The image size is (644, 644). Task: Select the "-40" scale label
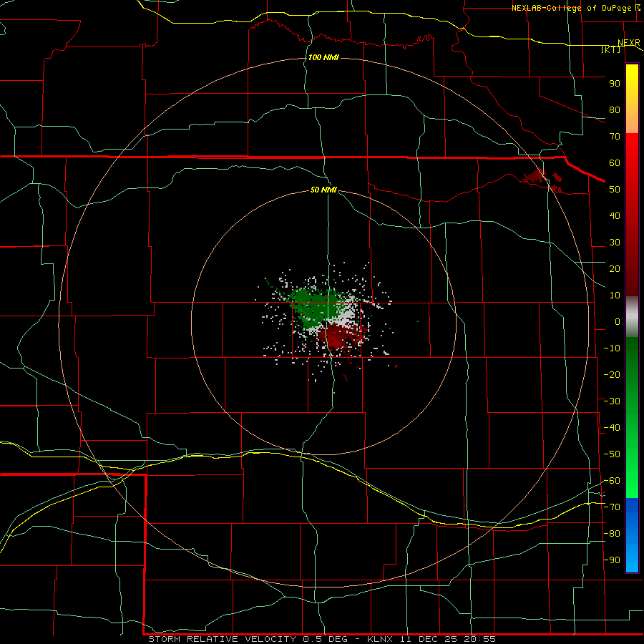pyautogui.click(x=612, y=428)
